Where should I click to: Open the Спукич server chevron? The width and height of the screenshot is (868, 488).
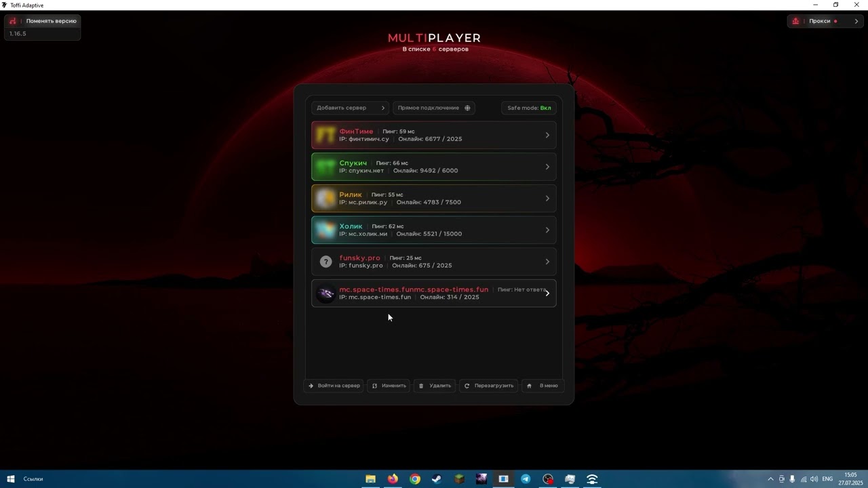(547, 167)
